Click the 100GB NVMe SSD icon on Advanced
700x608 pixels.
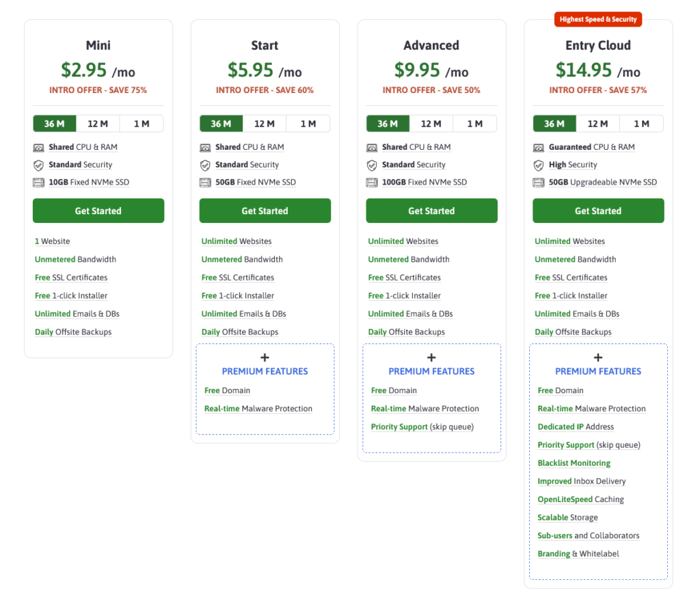[372, 182]
